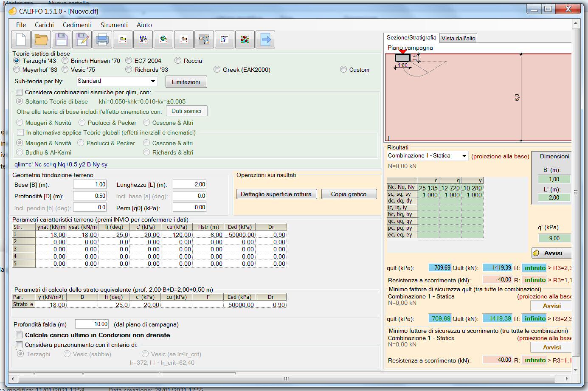
Task: Open the Cedimenti menu
Action: pos(77,25)
